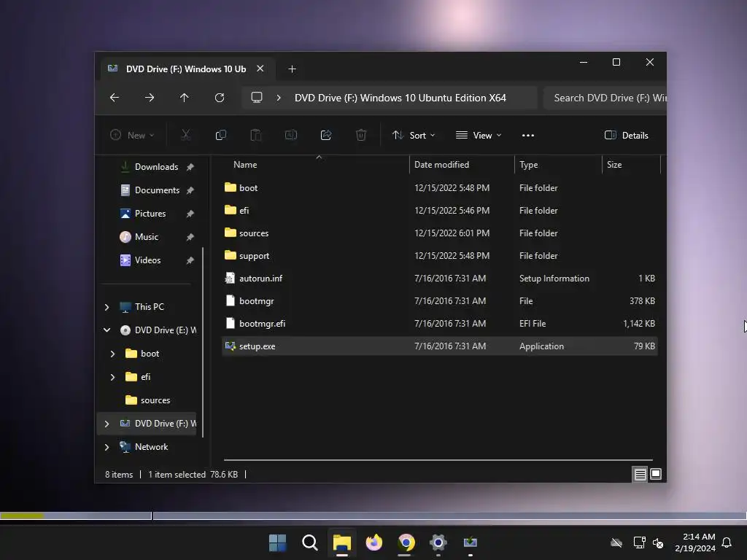Open Chrome from the taskbar

tap(406, 542)
